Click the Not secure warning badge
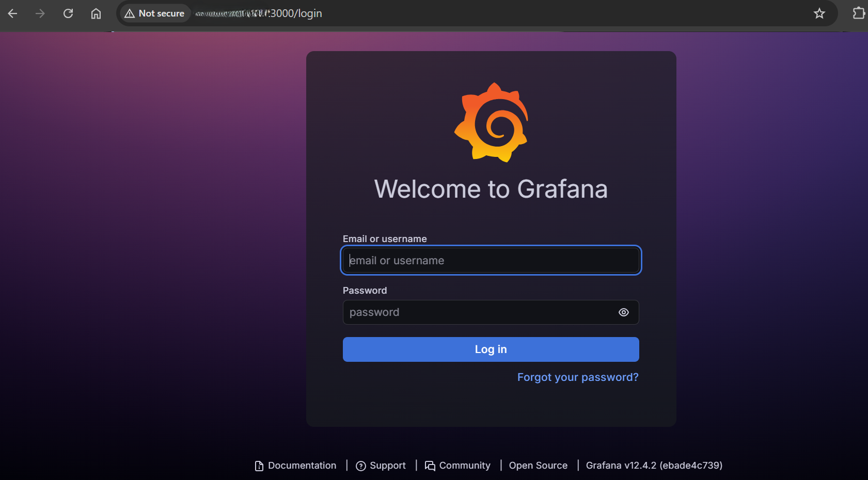The width and height of the screenshot is (868, 480). point(154,13)
